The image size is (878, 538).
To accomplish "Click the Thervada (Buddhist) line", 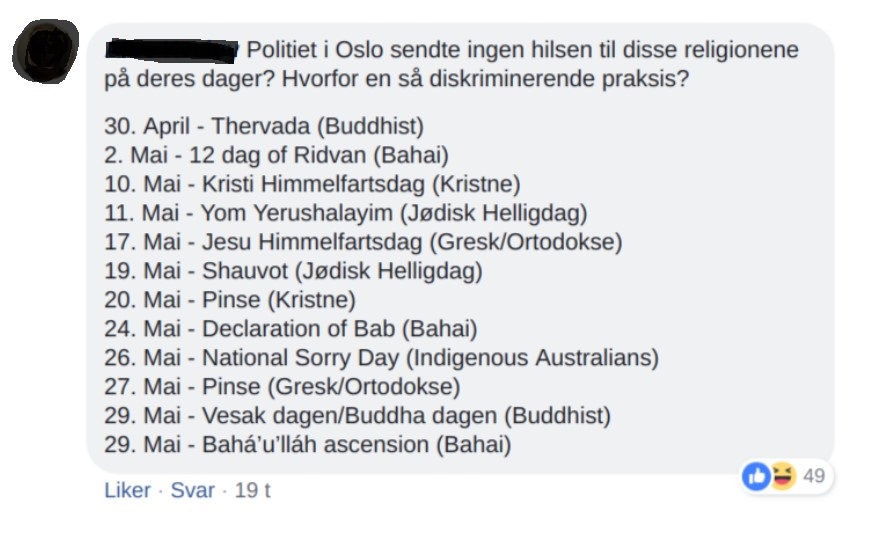I will coord(264,127).
